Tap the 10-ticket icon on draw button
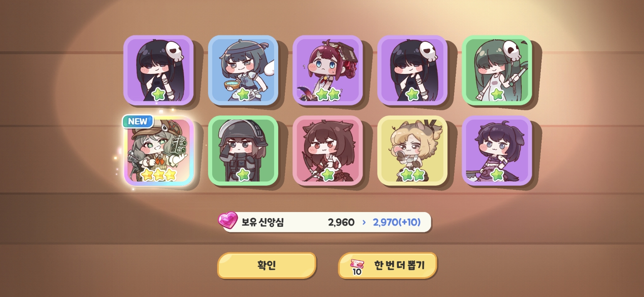The image size is (644, 297). click(x=357, y=267)
